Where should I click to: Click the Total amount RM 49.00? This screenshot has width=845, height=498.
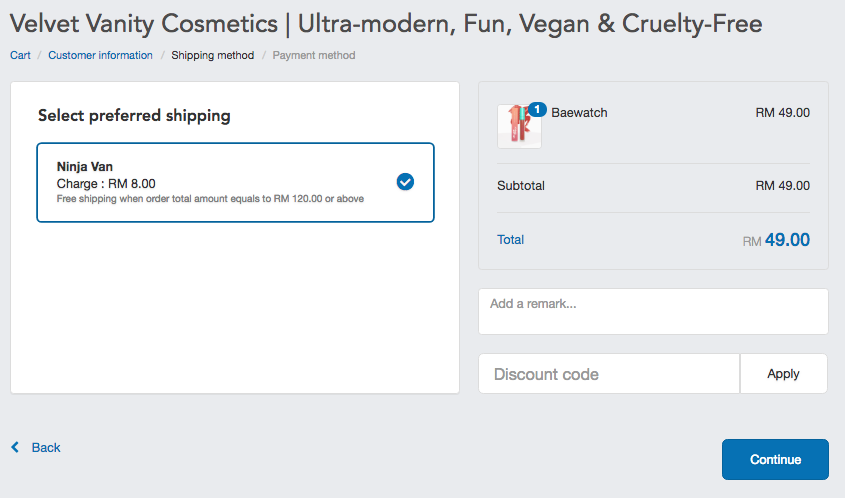[x=776, y=240]
